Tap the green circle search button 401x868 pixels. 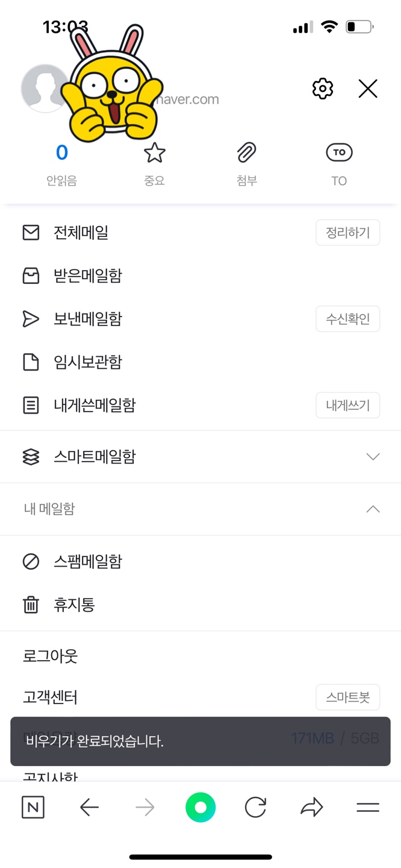(200, 808)
